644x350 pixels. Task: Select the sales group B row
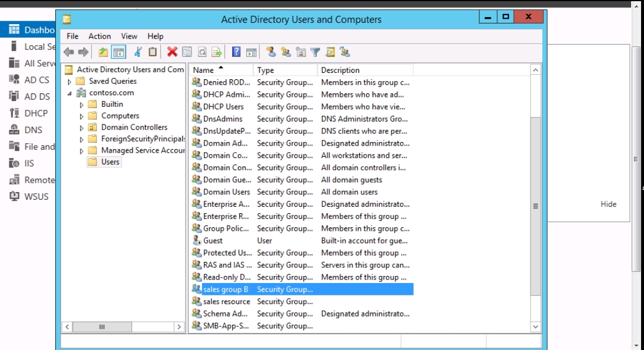[x=302, y=290]
